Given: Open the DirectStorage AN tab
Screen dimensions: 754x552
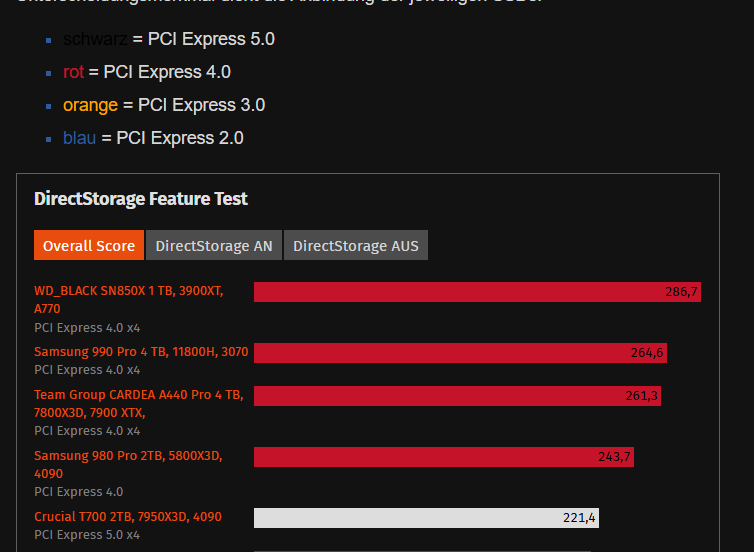Looking at the screenshot, I should click(x=214, y=246).
